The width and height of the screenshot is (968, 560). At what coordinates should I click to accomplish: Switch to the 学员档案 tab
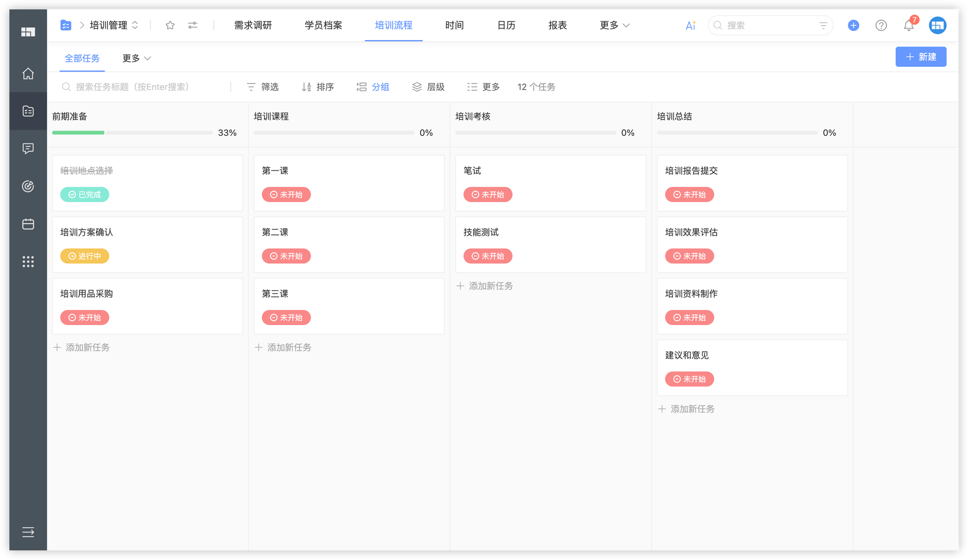323,25
